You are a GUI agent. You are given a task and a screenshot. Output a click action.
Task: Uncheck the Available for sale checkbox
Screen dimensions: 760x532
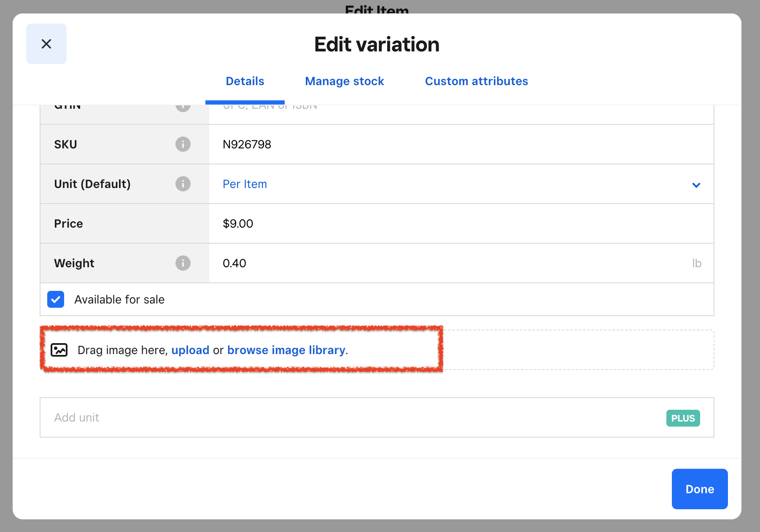56,299
